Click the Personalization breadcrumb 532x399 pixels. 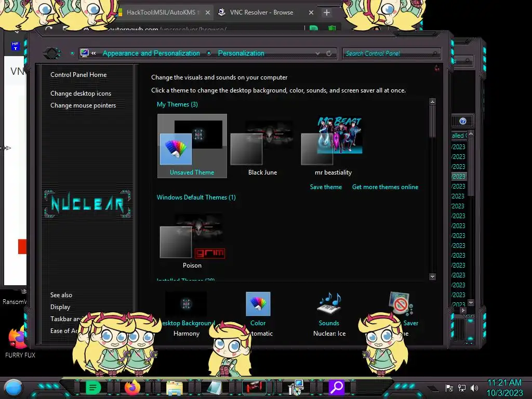(241, 54)
